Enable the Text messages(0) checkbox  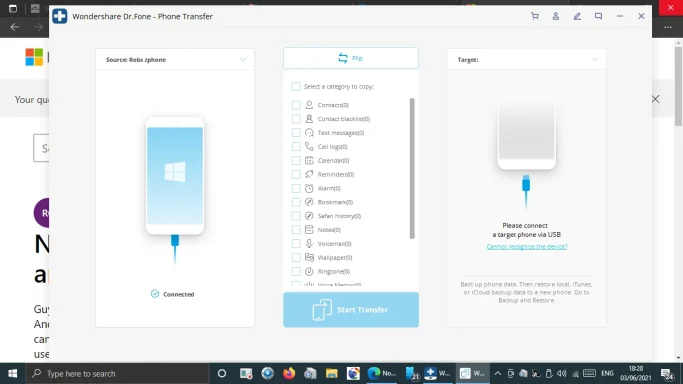tap(296, 133)
